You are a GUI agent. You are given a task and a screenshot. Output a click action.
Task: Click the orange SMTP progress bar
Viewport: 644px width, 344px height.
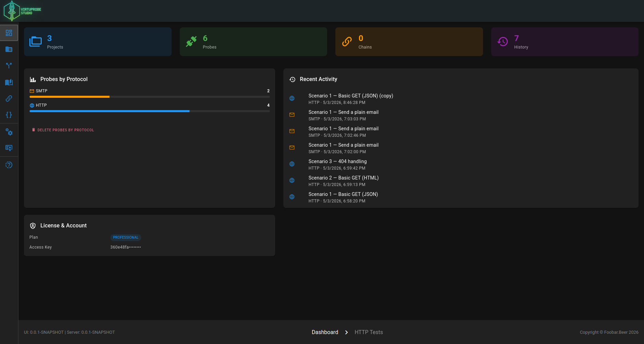point(69,97)
